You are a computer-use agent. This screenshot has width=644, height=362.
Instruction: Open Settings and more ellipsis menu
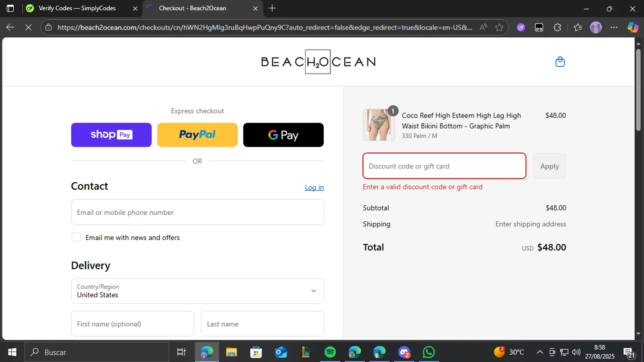pyautogui.click(x=614, y=27)
